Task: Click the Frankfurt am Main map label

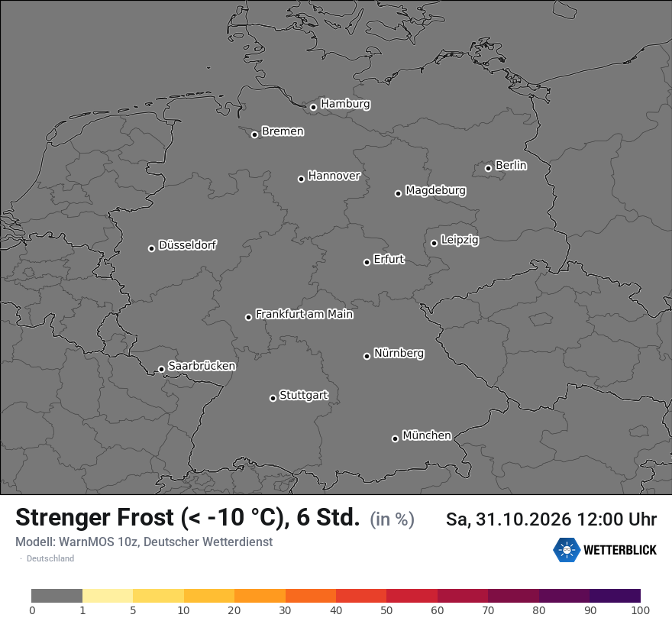Action: pyautogui.click(x=304, y=314)
